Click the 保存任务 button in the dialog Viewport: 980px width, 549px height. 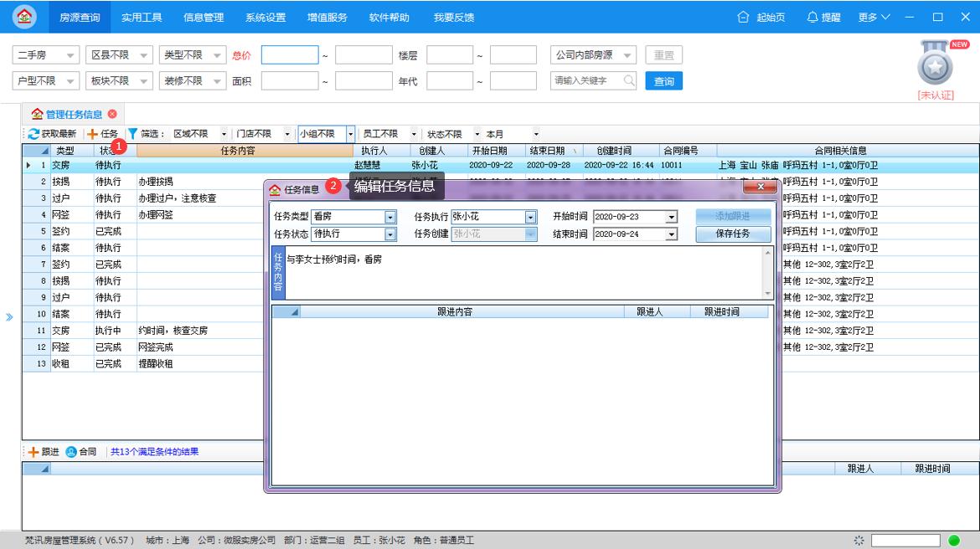coord(732,233)
